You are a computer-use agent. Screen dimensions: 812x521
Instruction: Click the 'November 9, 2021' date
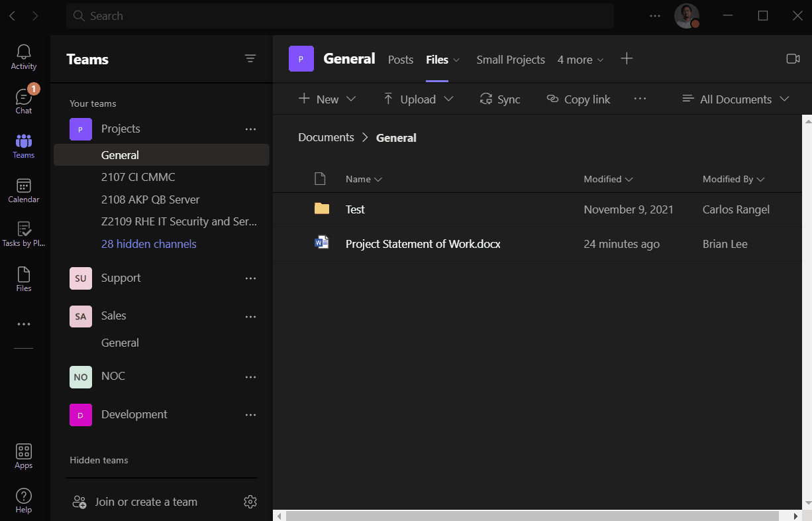(629, 209)
